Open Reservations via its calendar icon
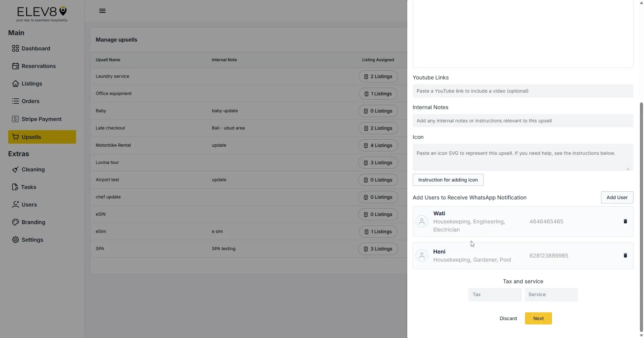Screen dimensions: 644x338 tap(16, 66)
